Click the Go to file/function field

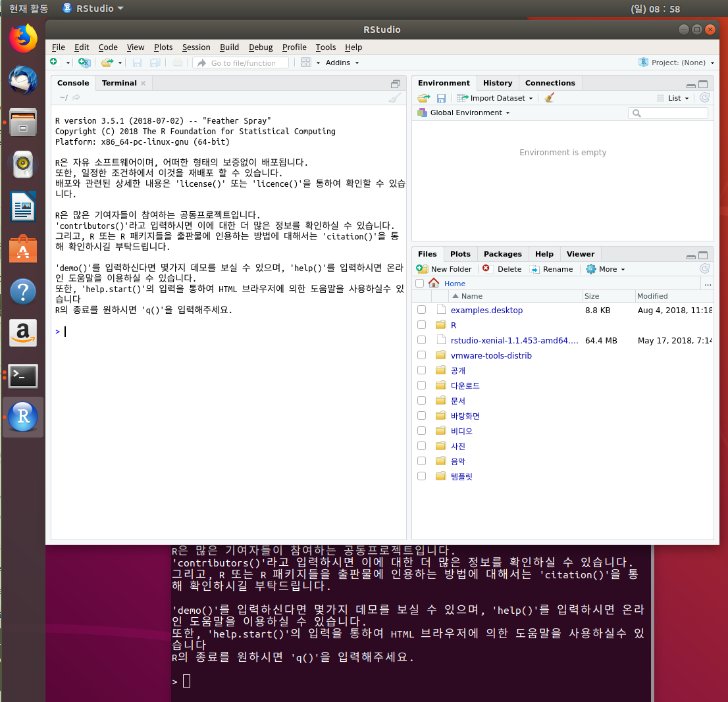click(240, 63)
